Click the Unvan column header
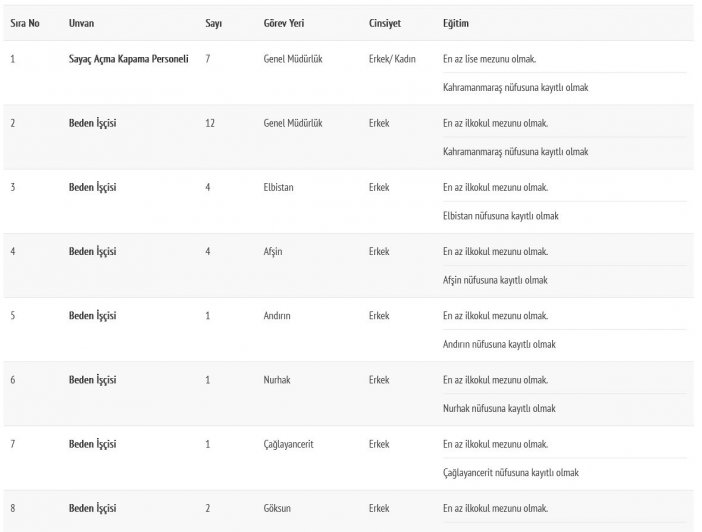The height and width of the screenshot is (532, 702). [x=81, y=22]
